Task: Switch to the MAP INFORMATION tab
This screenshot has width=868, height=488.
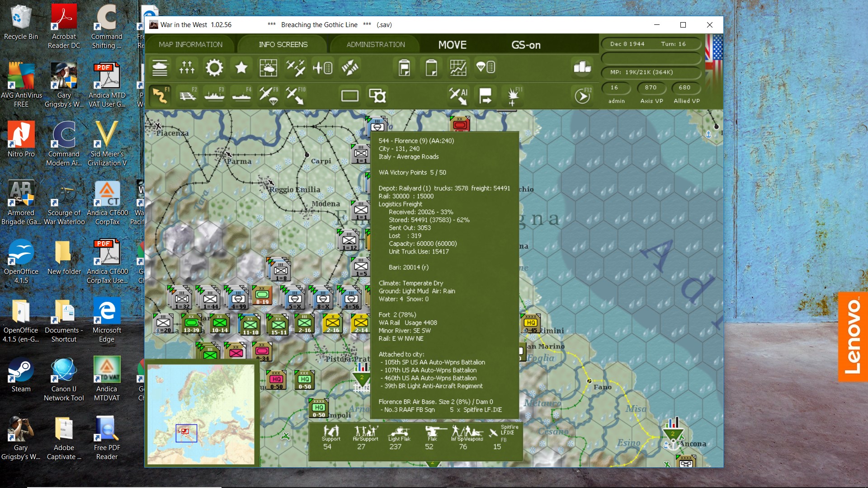Action: tap(190, 44)
